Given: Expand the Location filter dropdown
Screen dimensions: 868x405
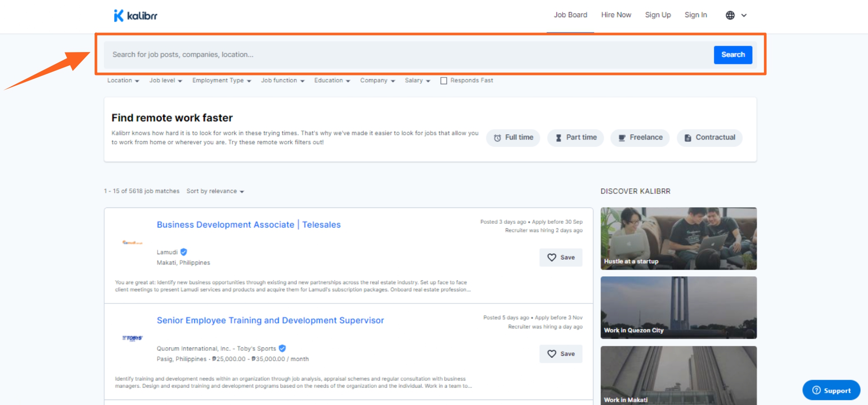Looking at the screenshot, I should tap(123, 80).
